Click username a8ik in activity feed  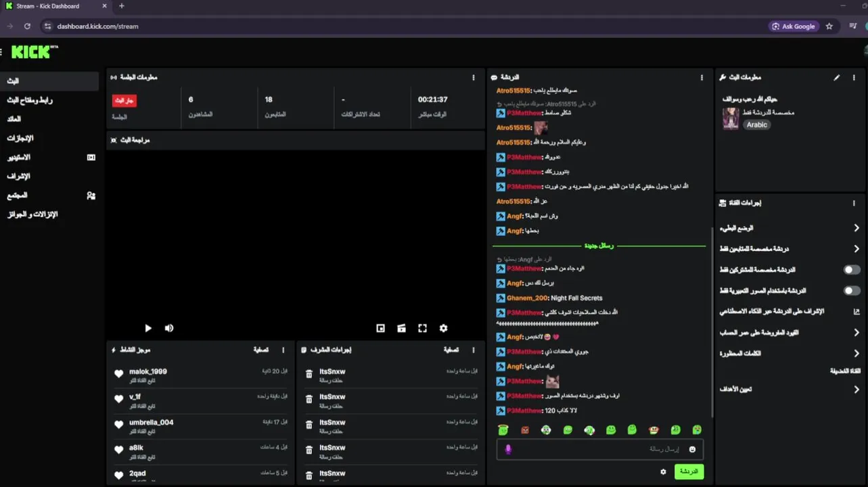136,448
